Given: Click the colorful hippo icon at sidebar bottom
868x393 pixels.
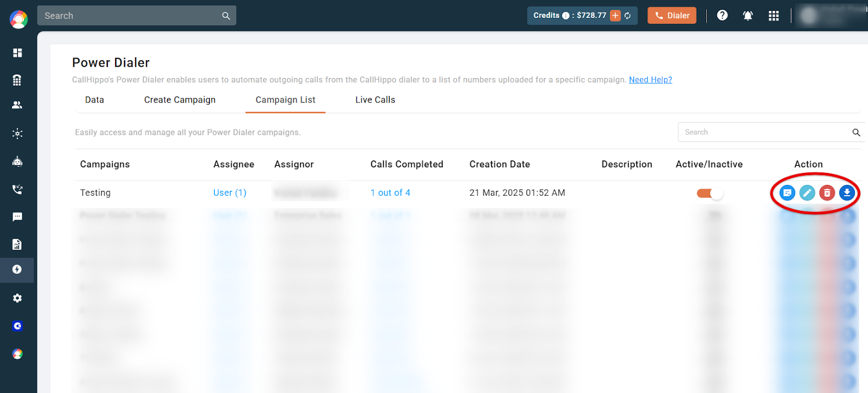Looking at the screenshot, I should (17, 354).
